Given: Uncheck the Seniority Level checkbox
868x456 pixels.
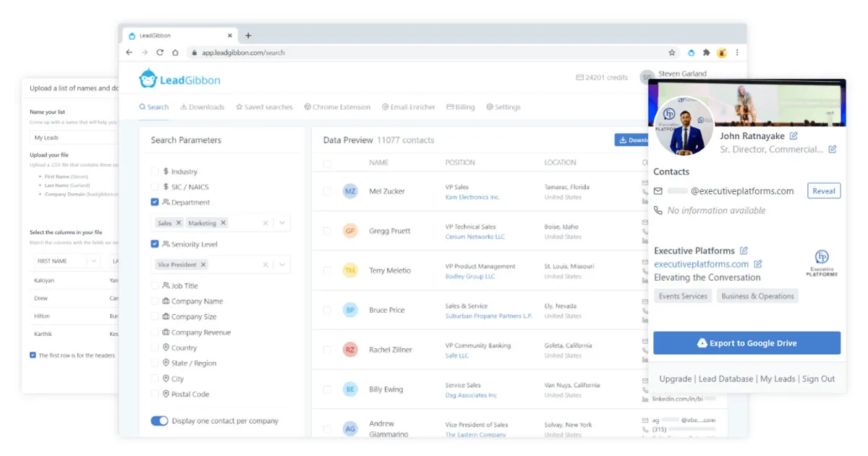Looking at the screenshot, I should [155, 244].
